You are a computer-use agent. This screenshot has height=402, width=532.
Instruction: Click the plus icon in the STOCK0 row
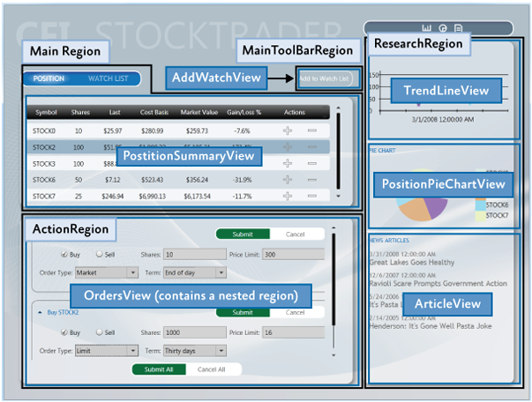click(x=287, y=130)
